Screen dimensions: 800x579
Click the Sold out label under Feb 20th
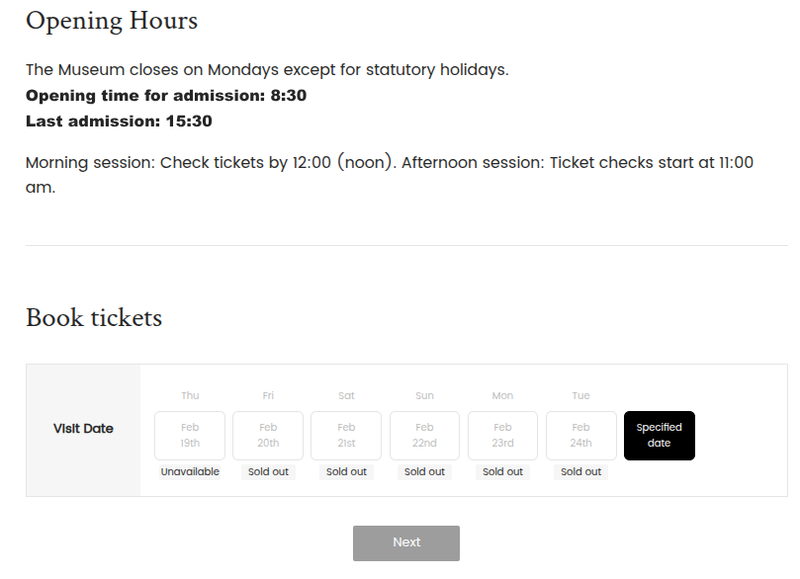coord(267,471)
